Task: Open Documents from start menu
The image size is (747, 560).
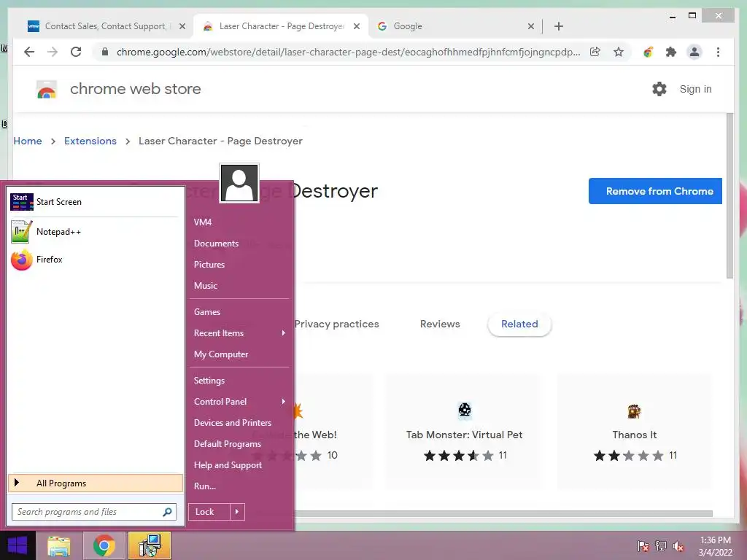Action: 216,244
